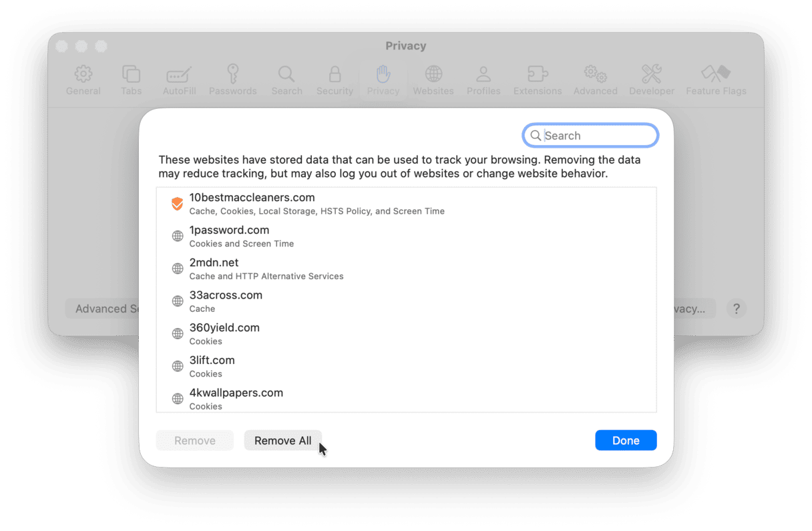Viewport: 812px width, 531px height.
Task: Open the Websites settings tab
Action: click(433, 80)
